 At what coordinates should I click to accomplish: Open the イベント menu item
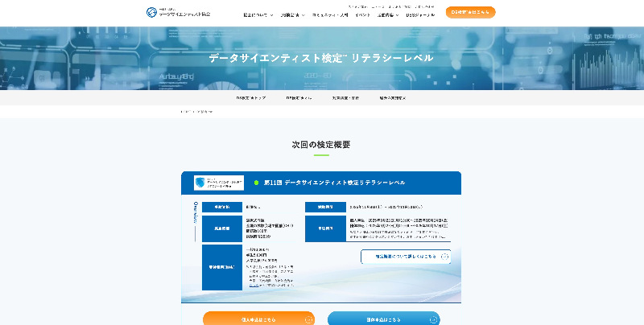pyautogui.click(x=362, y=14)
